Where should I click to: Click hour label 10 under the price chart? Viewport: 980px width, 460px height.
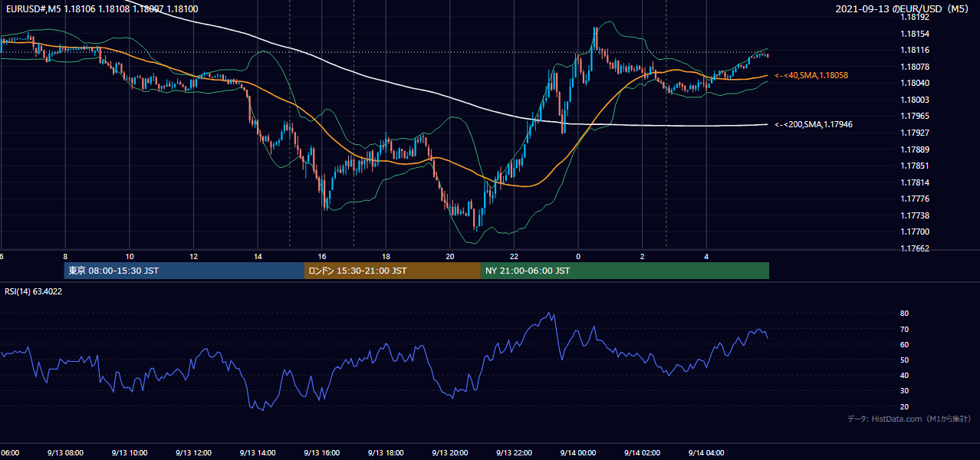(130, 256)
